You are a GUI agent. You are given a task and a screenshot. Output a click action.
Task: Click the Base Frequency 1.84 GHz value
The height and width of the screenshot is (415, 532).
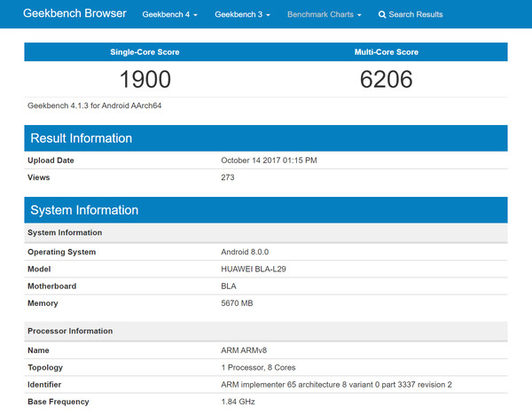click(x=238, y=402)
